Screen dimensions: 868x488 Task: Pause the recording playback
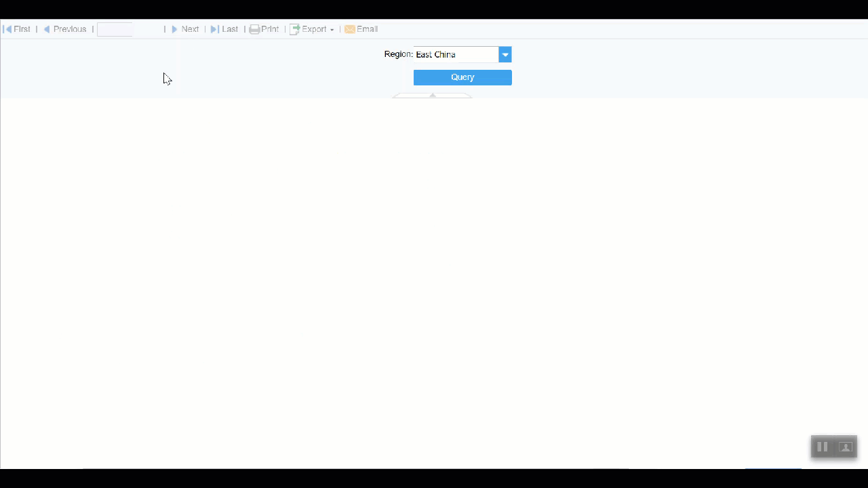point(822,447)
